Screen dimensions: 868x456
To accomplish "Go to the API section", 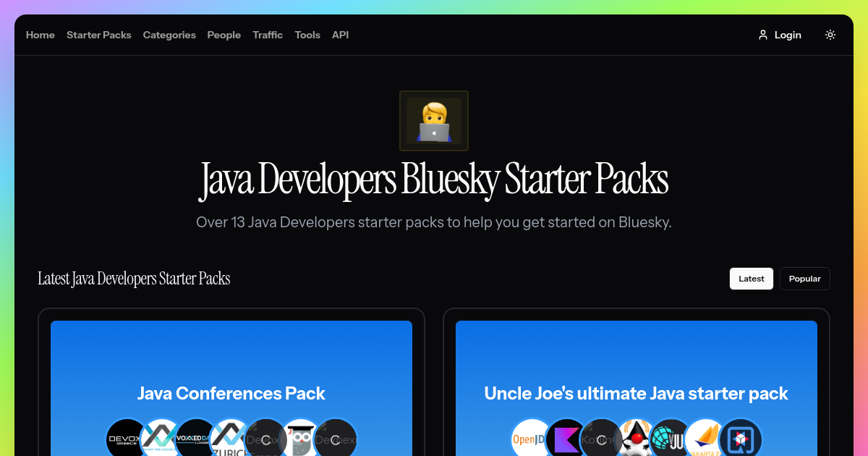I will [340, 35].
